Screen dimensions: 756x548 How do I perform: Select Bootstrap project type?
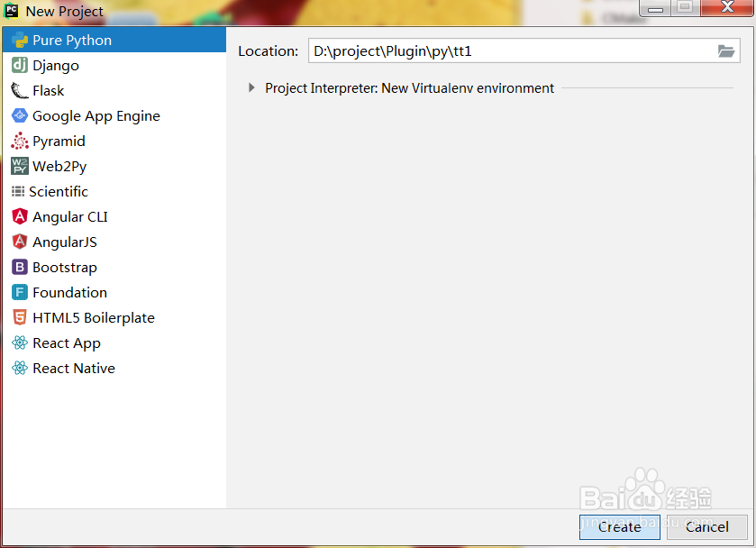(114, 267)
